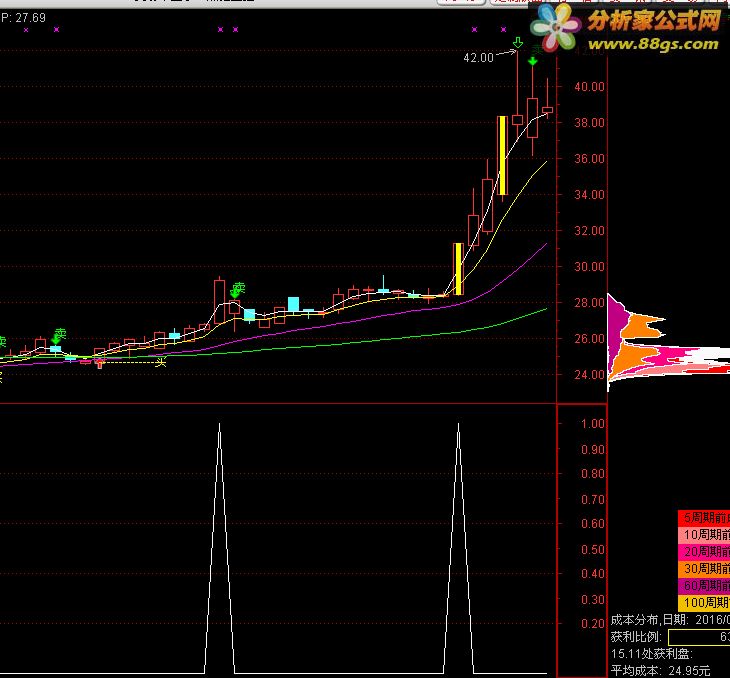Image resolution: width=730 pixels, height=678 pixels.
Task: Click the 成本分布,日期 text line
Action: click(x=670, y=620)
